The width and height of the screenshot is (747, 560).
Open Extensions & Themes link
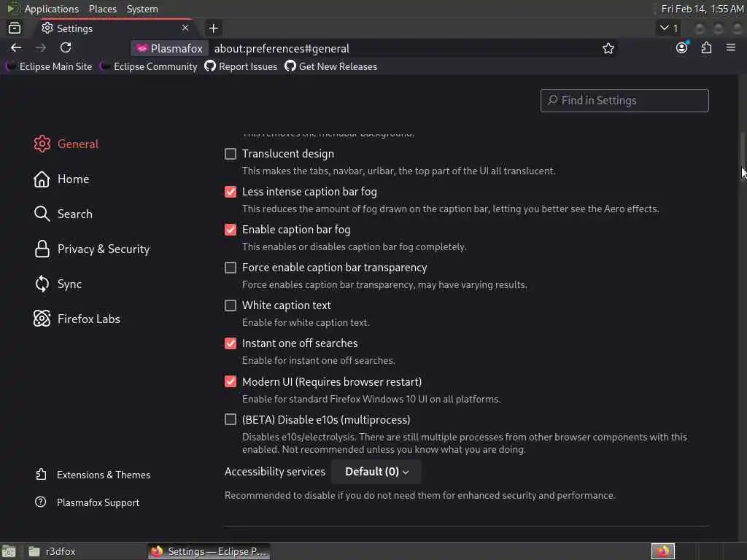click(x=93, y=475)
